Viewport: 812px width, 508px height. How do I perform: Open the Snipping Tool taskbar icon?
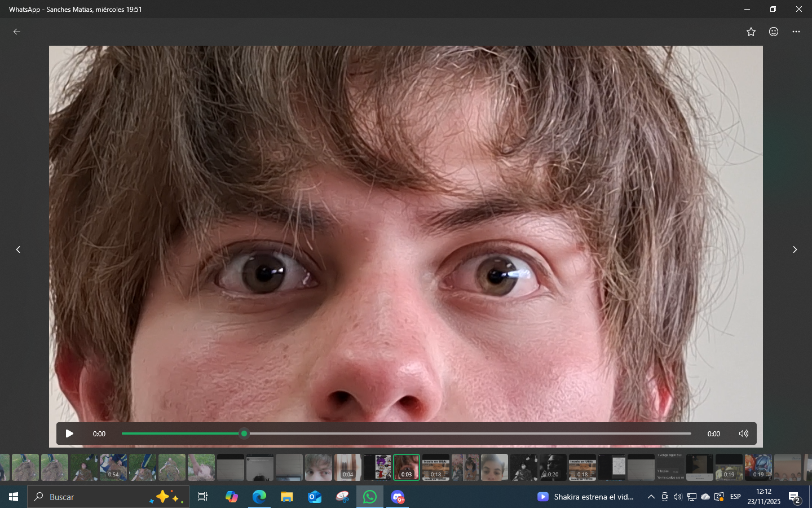(342, 497)
